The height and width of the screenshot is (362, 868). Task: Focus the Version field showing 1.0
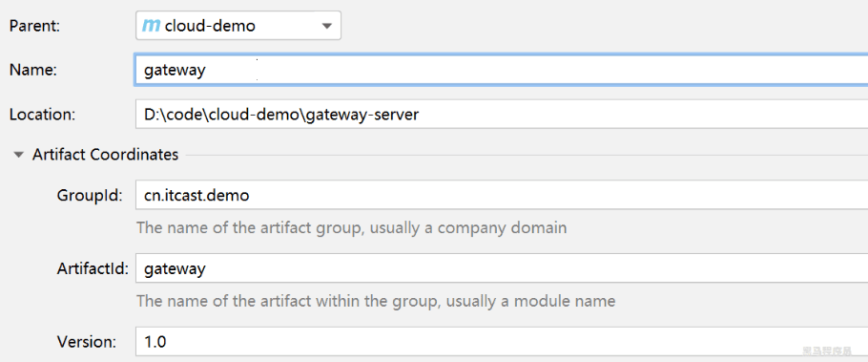pyautogui.click(x=502, y=342)
